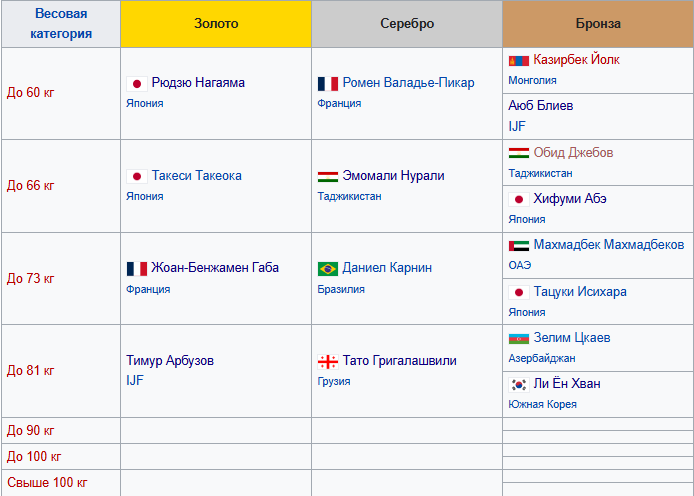Open the До 60 кг category link
Viewport: 694px width, 496px height.
(31, 93)
